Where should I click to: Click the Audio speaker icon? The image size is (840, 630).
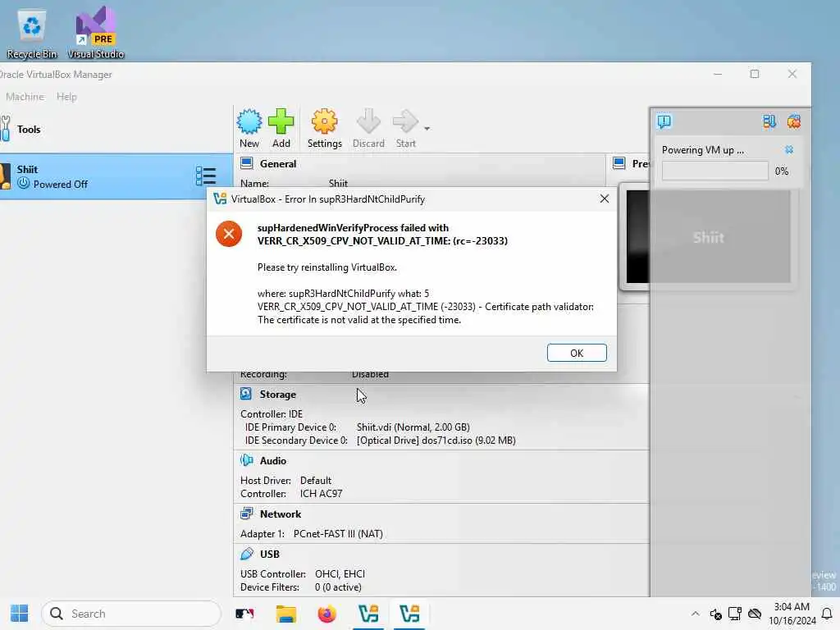click(x=246, y=460)
